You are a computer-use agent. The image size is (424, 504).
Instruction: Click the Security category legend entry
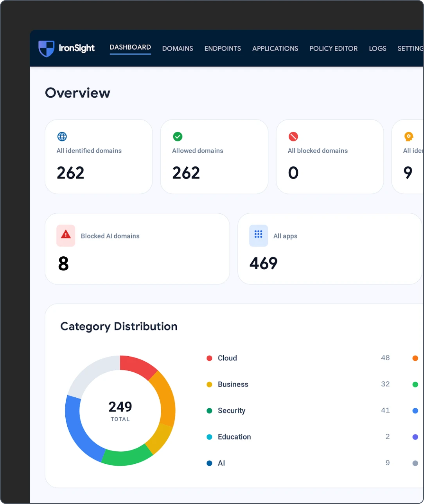point(232,411)
